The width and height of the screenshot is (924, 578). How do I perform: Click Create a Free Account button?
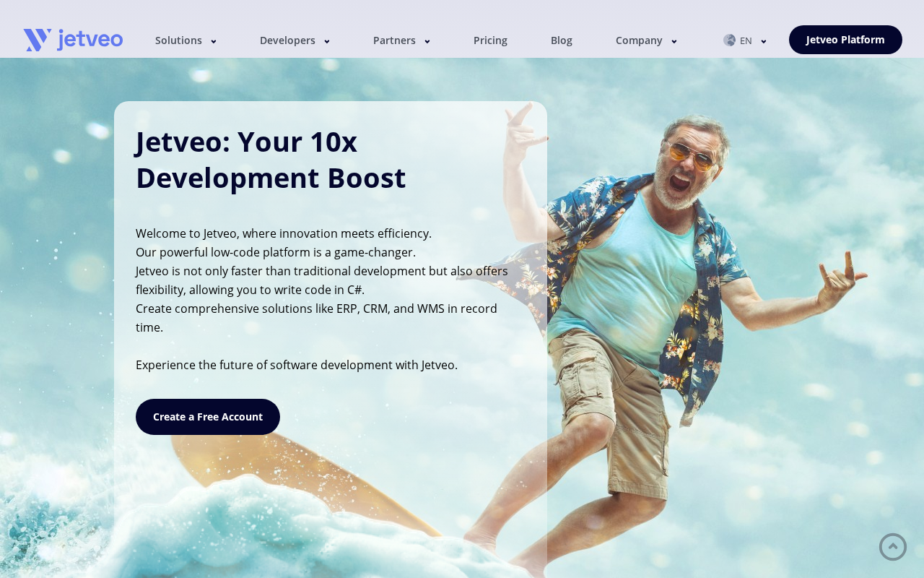[x=208, y=417]
